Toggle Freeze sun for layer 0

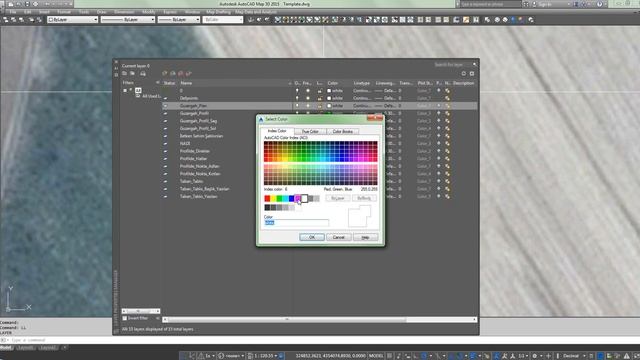[308, 91]
